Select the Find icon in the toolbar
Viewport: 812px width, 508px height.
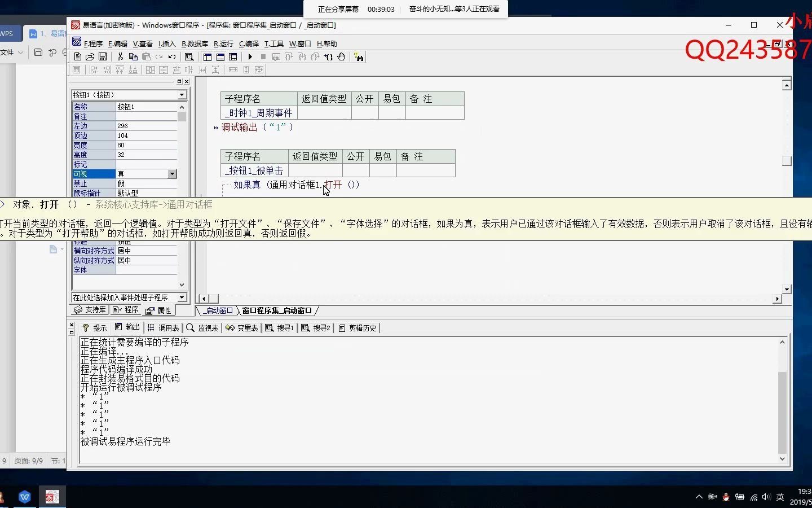(x=189, y=56)
